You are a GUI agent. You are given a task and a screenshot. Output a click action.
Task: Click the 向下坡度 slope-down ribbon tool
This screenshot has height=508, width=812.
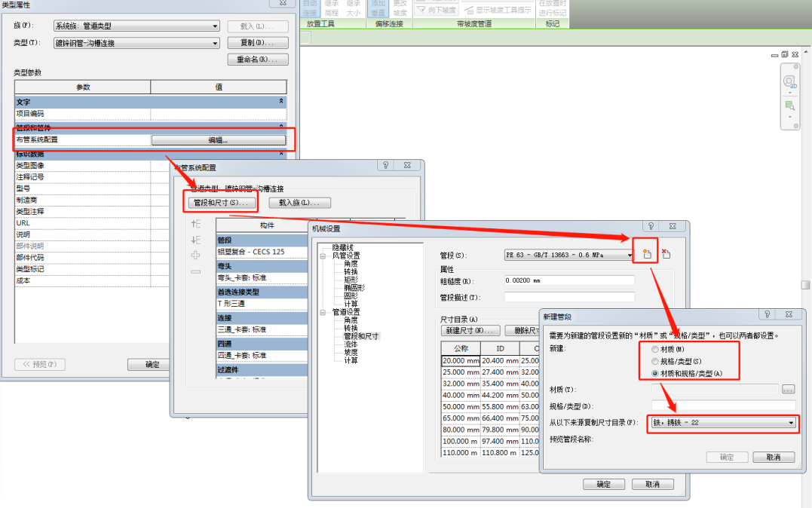click(x=437, y=10)
